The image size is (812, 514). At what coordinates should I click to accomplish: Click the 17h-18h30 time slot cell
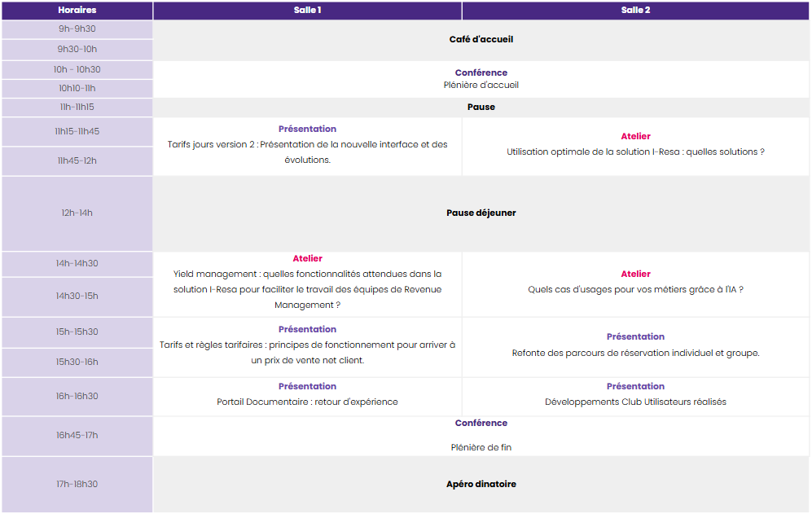click(77, 484)
